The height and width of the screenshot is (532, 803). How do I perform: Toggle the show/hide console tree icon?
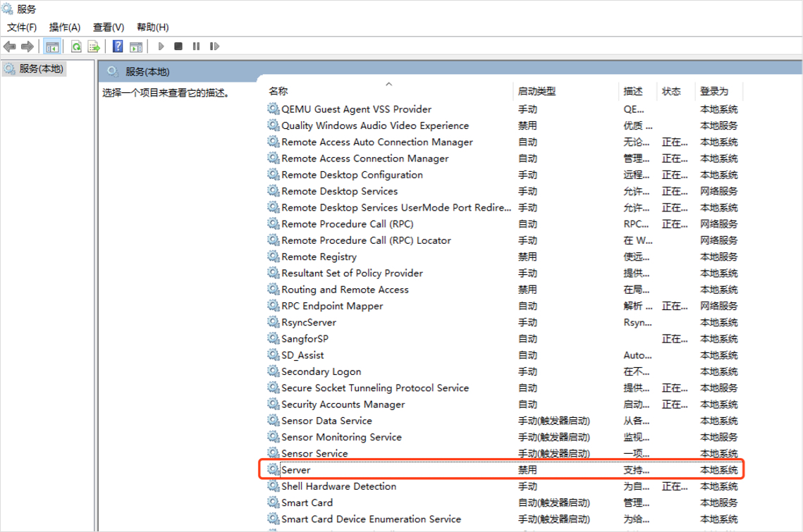pyautogui.click(x=52, y=47)
